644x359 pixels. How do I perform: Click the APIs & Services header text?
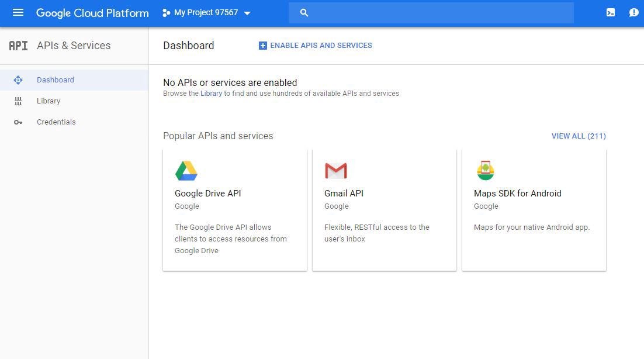point(74,46)
